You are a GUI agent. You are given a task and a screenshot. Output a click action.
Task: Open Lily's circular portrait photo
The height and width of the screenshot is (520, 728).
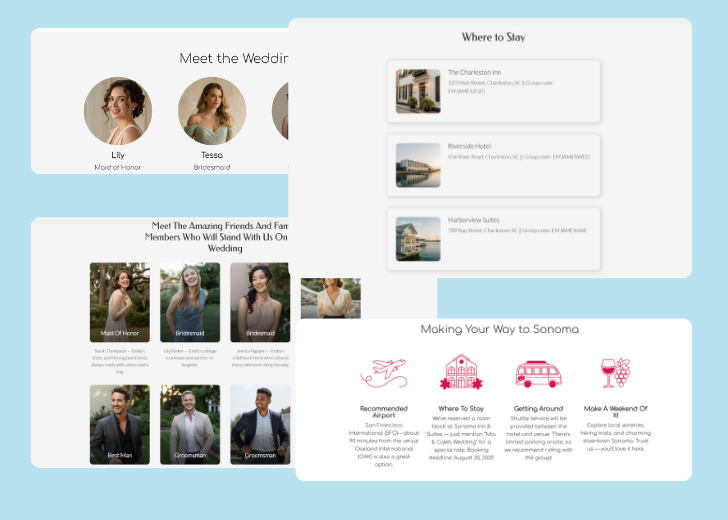point(118,111)
